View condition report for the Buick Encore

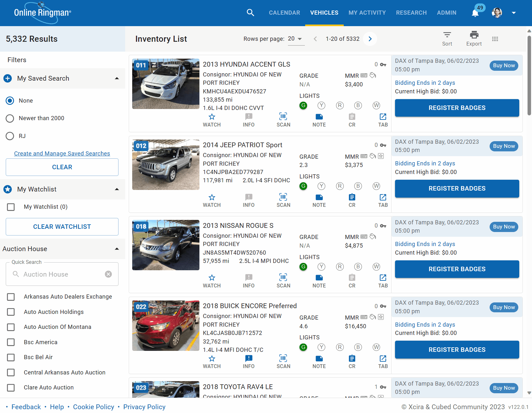(x=352, y=362)
